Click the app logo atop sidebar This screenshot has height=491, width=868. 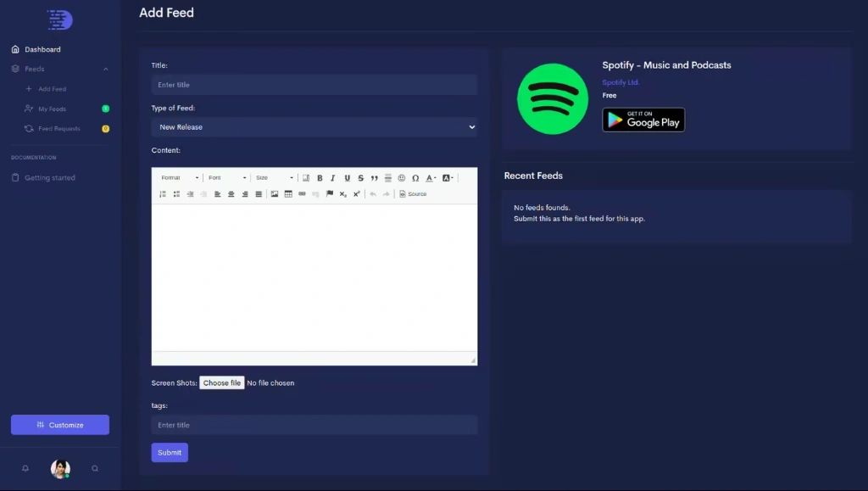(60, 20)
